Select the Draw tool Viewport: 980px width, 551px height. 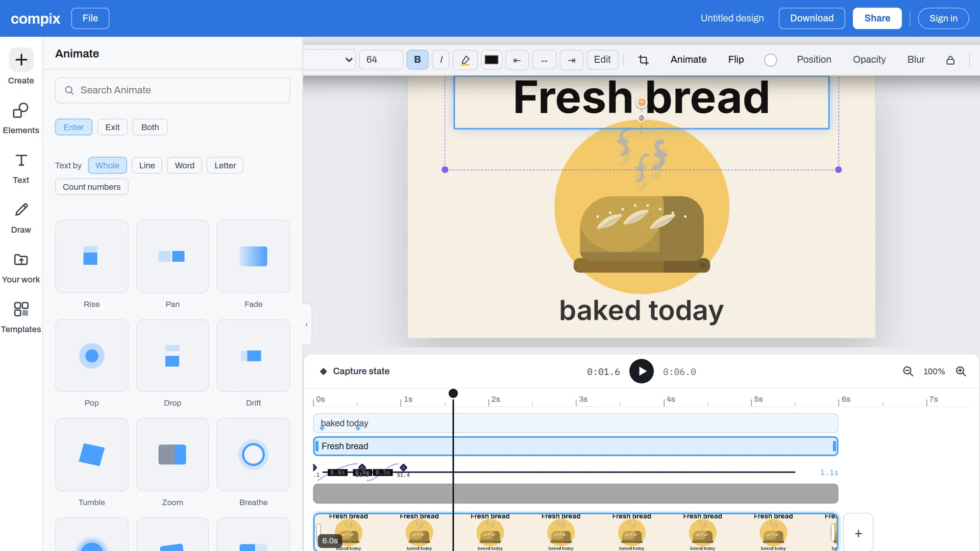21,218
